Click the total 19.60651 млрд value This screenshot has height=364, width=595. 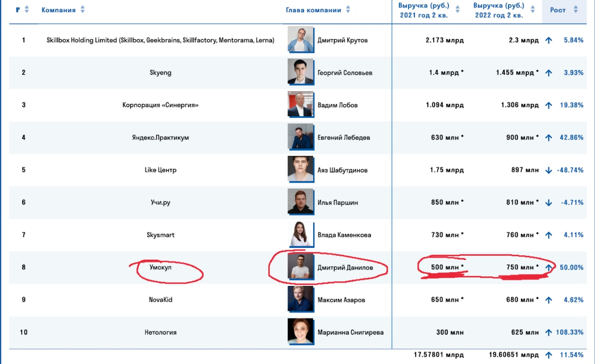coord(514,355)
